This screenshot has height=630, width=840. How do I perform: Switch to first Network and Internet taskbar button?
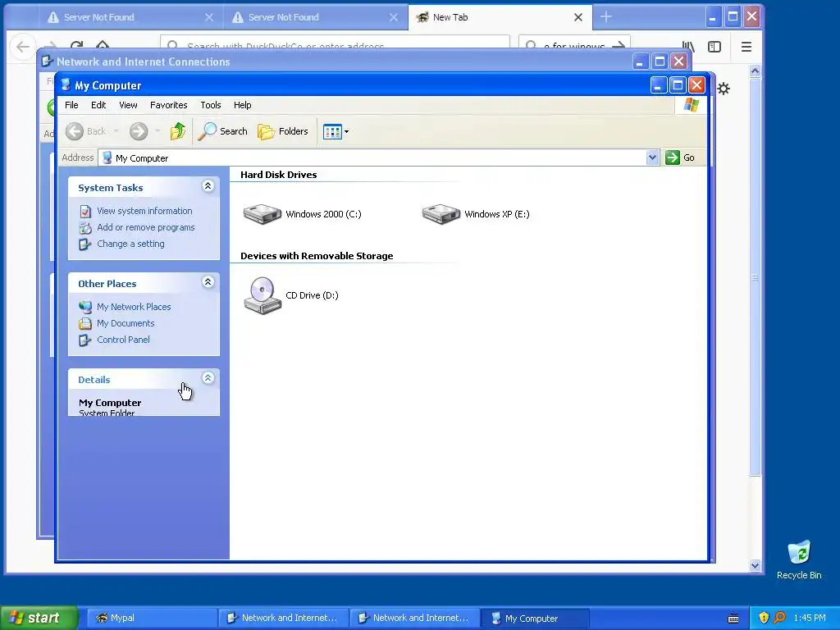click(x=283, y=618)
